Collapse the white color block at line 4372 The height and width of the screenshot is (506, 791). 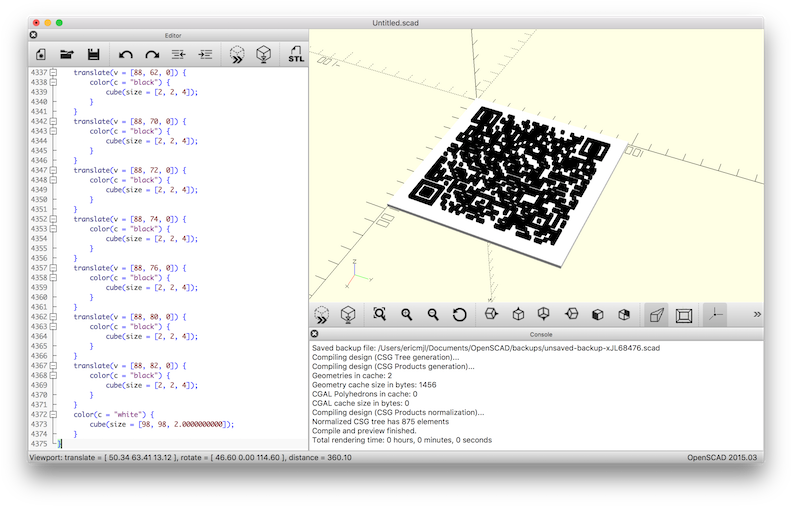[x=53, y=414]
